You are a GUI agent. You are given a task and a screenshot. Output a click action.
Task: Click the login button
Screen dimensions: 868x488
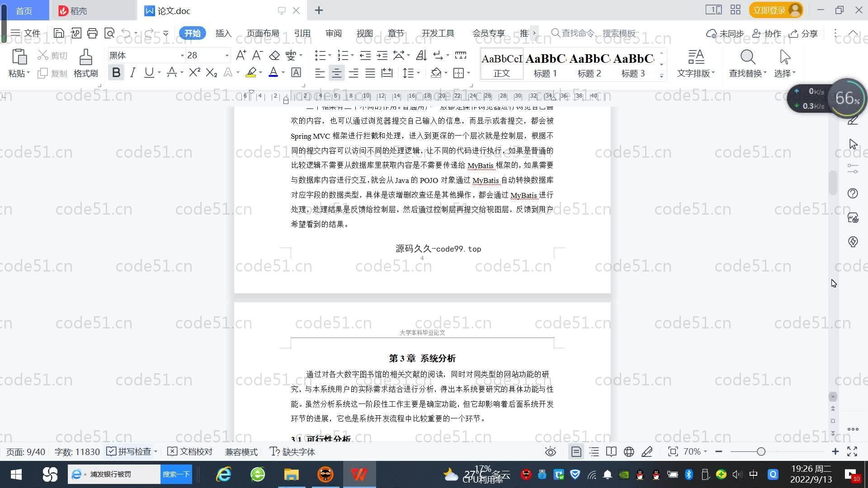point(775,10)
